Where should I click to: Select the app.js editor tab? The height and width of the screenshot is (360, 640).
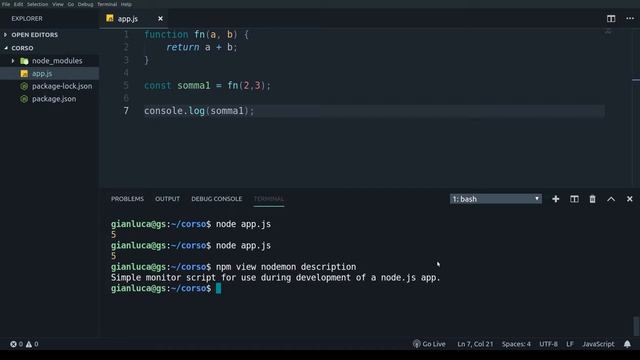pyautogui.click(x=133, y=19)
